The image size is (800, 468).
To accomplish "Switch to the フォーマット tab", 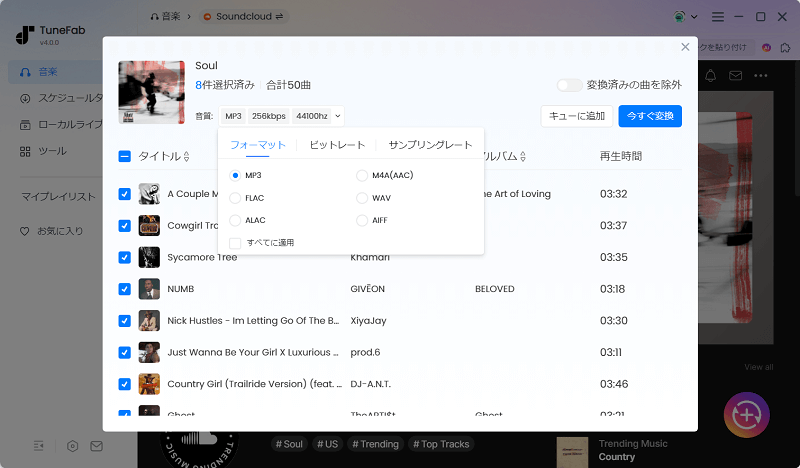I will 258,145.
